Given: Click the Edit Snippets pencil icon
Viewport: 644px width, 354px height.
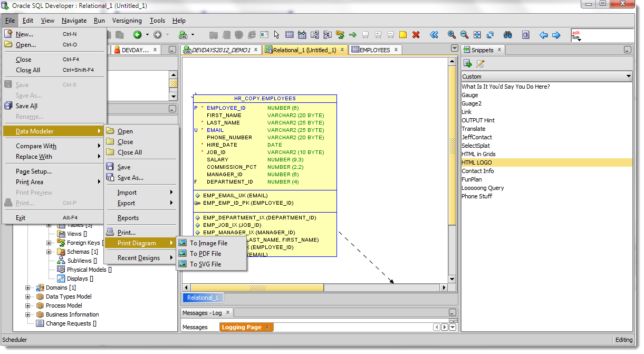Looking at the screenshot, I should click(480, 64).
